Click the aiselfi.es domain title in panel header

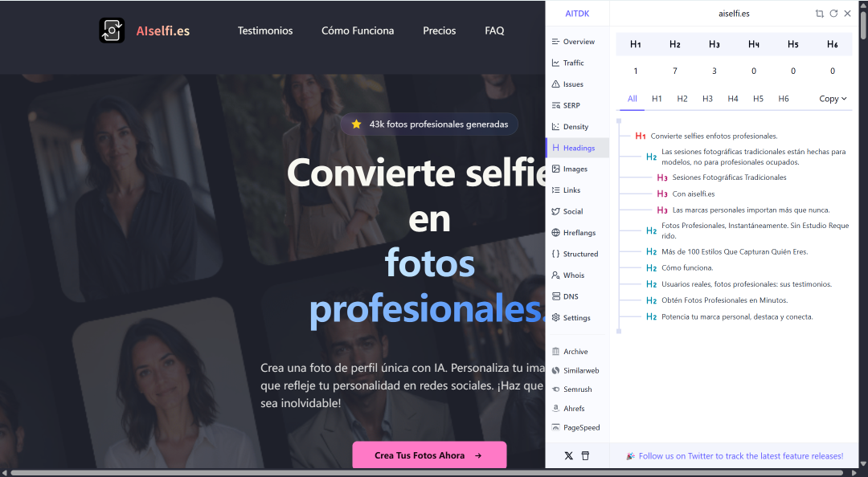pos(734,14)
